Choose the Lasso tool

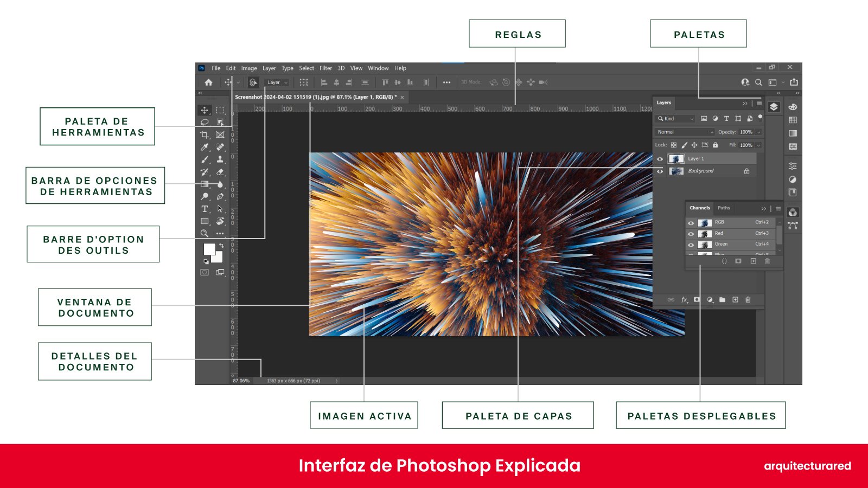click(205, 123)
